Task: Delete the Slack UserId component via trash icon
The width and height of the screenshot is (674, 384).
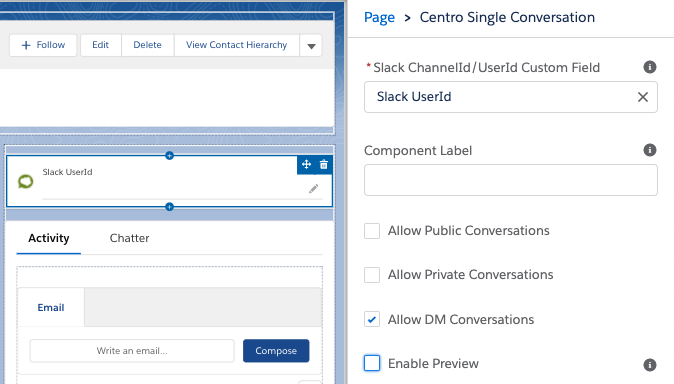Action: click(x=324, y=164)
